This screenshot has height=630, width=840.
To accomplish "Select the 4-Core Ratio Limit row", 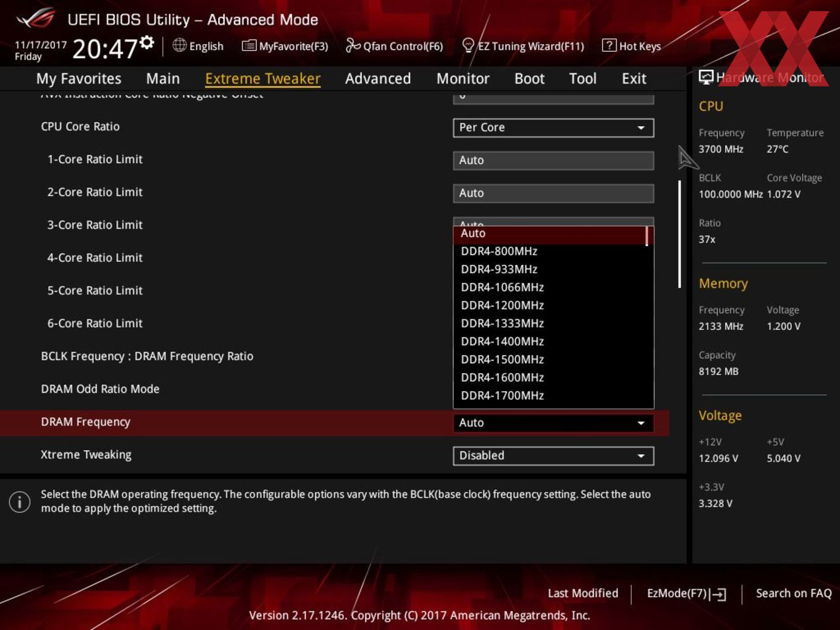I will point(94,258).
